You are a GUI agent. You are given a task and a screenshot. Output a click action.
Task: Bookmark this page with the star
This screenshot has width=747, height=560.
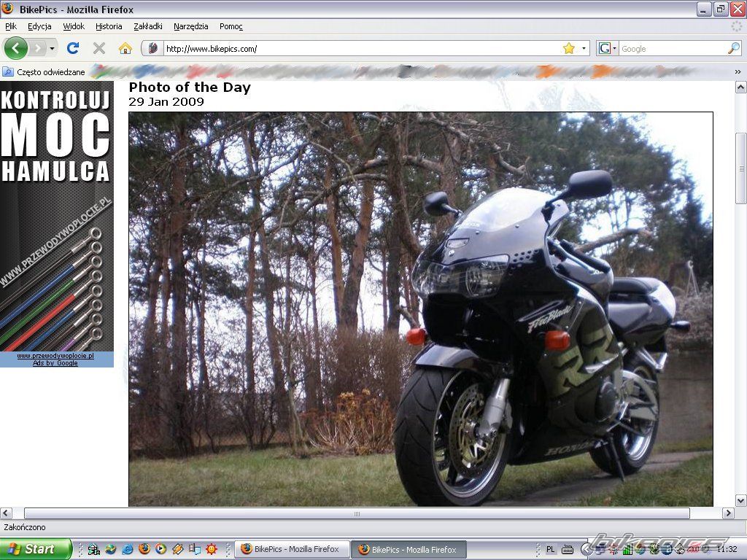coord(569,49)
